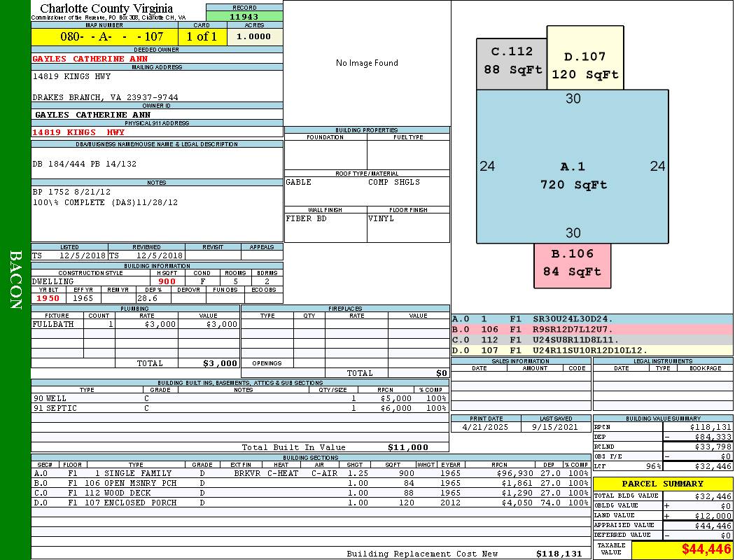Click the gray C.112 88 SqFt section
Screen dimensions: 735x560
coord(511,62)
